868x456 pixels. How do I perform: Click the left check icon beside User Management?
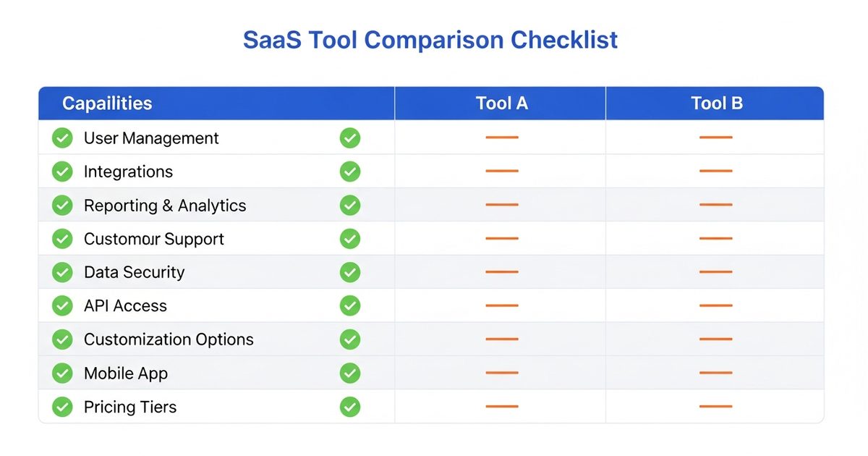pyautogui.click(x=62, y=138)
